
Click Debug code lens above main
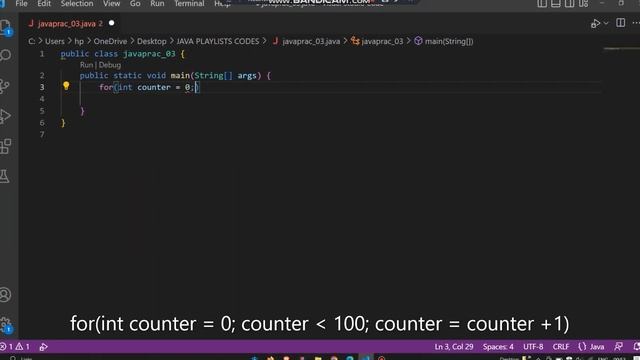(109, 65)
